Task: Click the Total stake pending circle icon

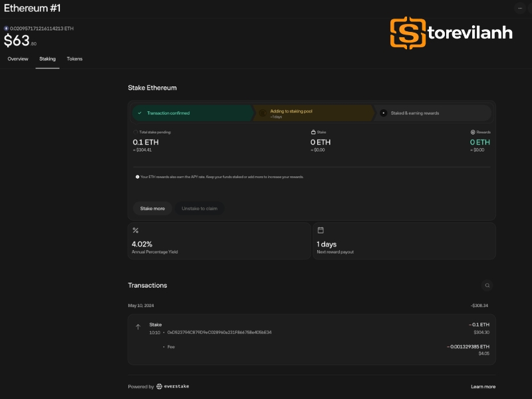Action: click(x=136, y=132)
